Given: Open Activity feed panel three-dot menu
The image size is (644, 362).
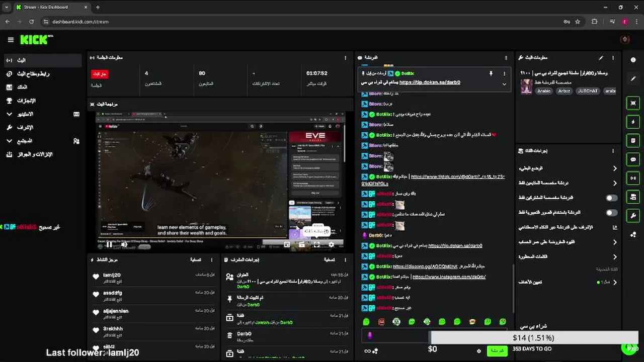Looking at the screenshot, I should (x=212, y=260).
